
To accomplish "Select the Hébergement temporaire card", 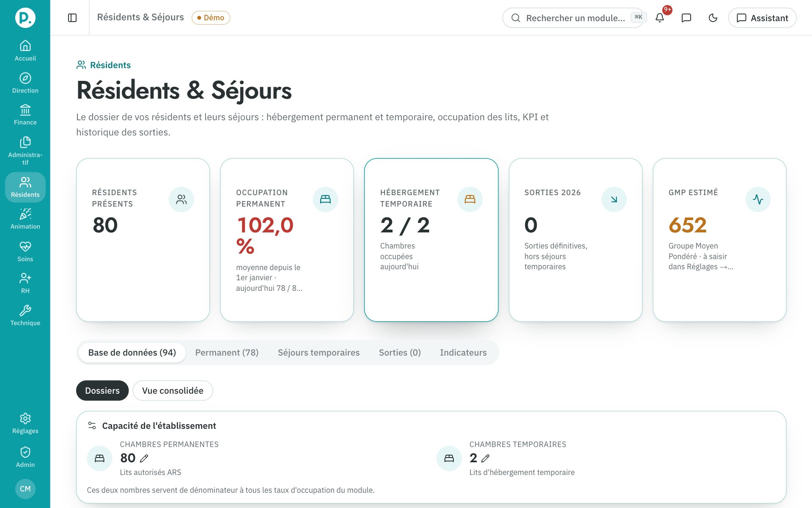I will [431, 240].
